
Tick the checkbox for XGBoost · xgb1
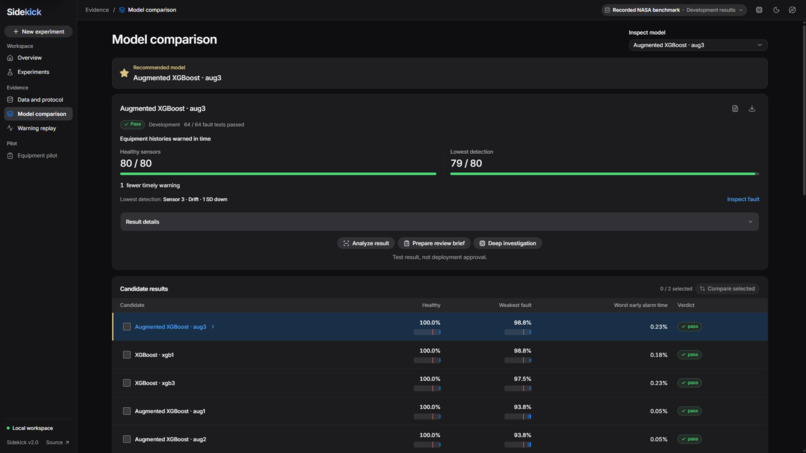126,355
